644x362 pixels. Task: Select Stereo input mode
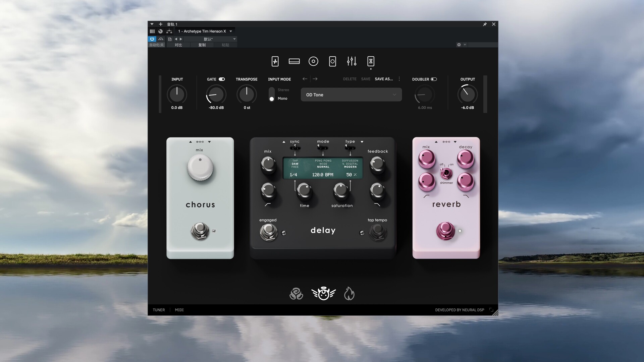[283, 90]
